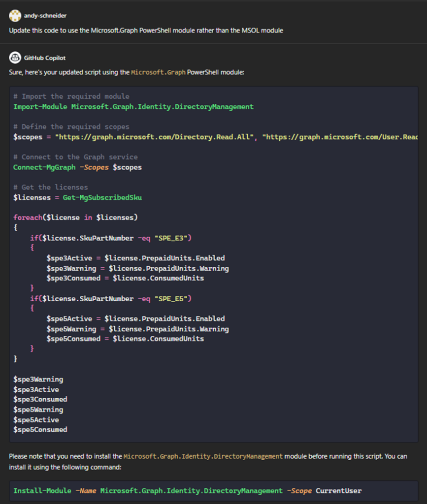Click the 'install it using the following command' text

[65, 467]
